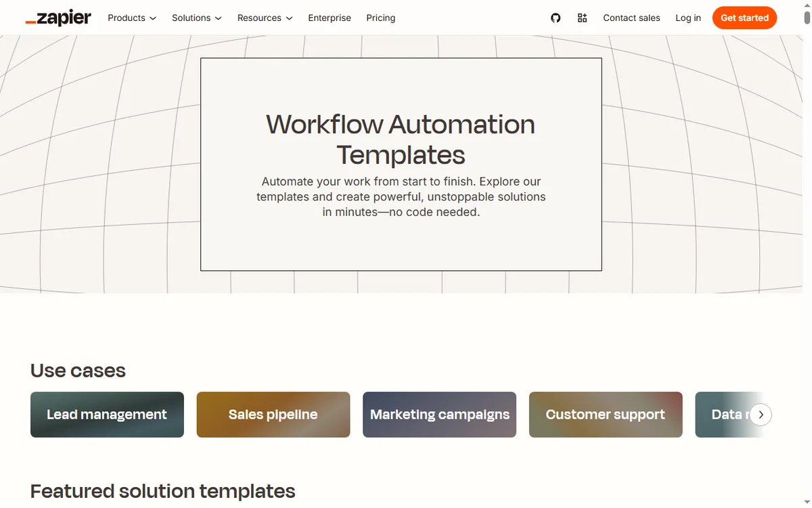The width and height of the screenshot is (812, 508).
Task: Open the GitHub icon link
Action: coord(556,18)
